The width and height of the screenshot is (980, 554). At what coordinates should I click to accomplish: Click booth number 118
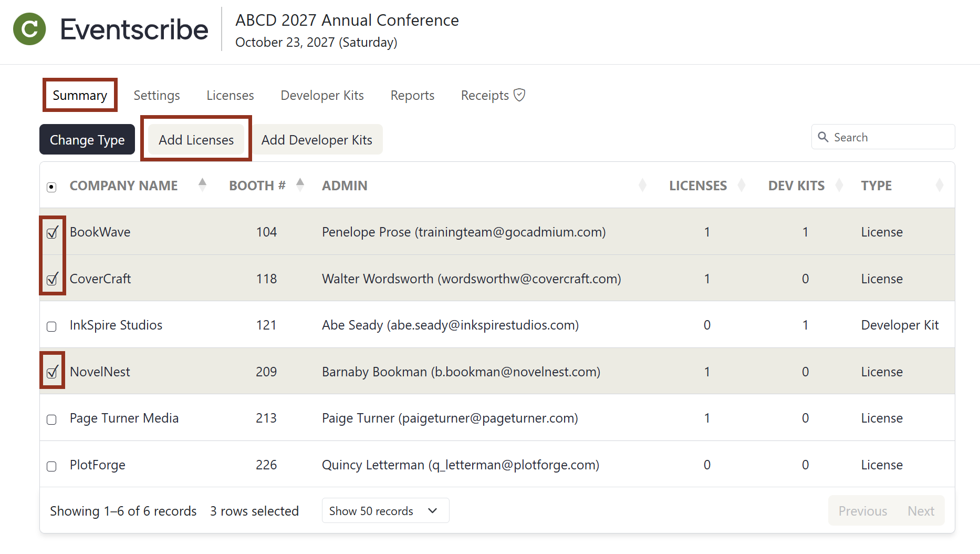point(266,279)
